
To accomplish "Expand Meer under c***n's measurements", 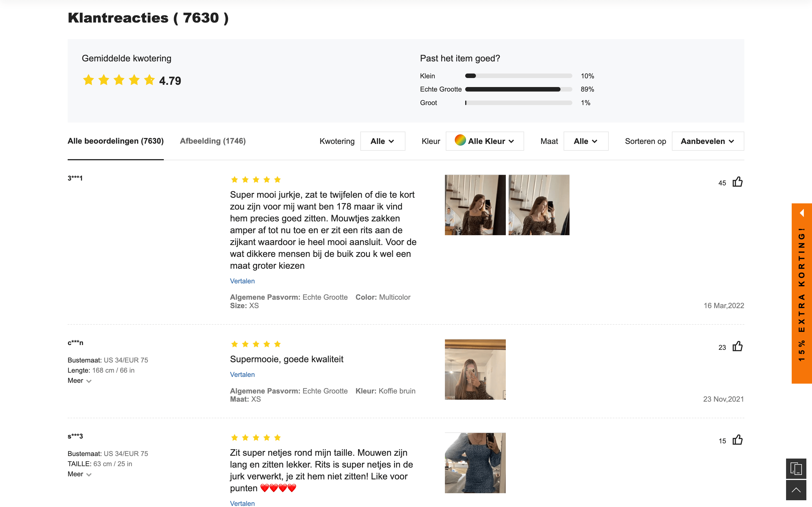I will (x=80, y=381).
